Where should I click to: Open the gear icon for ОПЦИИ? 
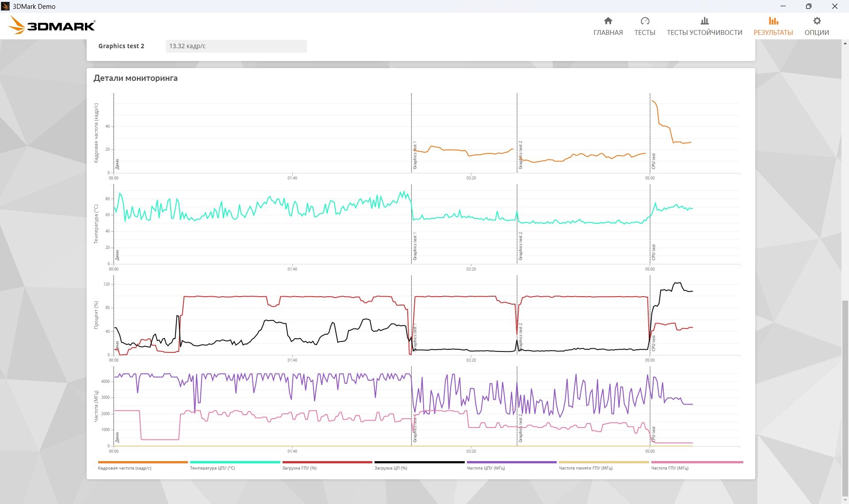(817, 21)
